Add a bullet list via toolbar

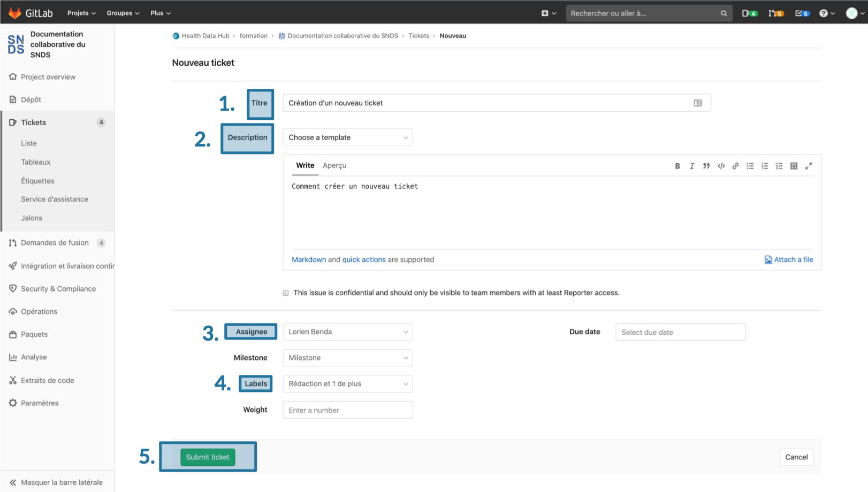750,166
